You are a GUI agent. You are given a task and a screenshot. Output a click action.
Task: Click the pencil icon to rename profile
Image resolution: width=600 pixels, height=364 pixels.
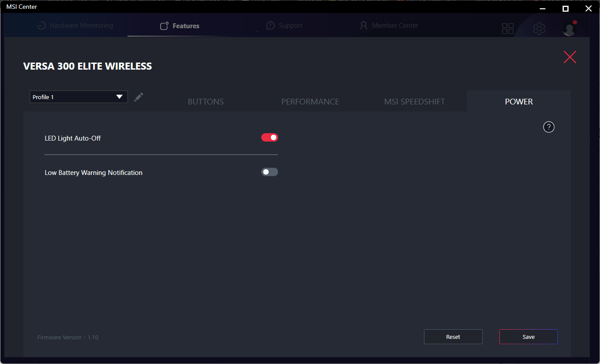point(139,97)
